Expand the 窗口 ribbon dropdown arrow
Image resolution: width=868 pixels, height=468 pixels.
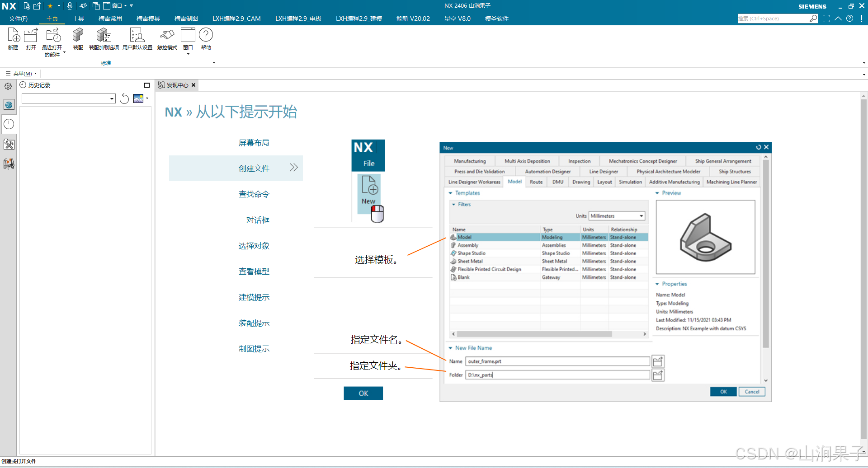[x=188, y=54]
